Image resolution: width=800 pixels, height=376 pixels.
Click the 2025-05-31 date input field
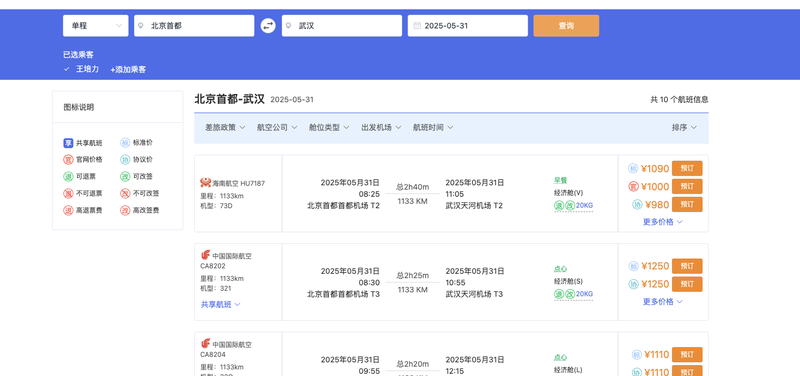click(468, 26)
